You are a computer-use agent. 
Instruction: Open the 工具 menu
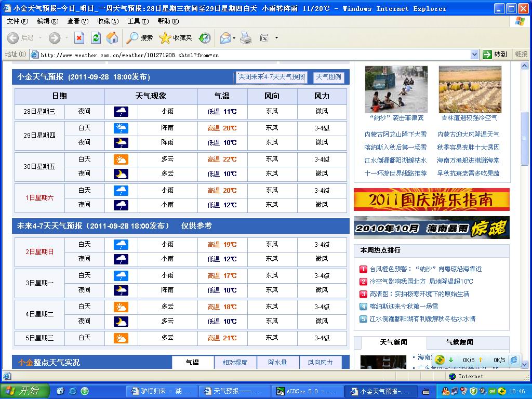coord(138,21)
